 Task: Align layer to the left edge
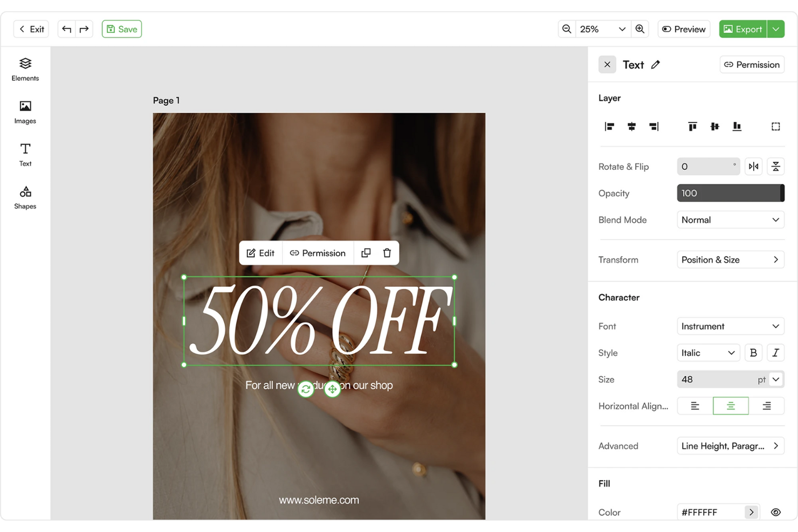click(x=610, y=127)
